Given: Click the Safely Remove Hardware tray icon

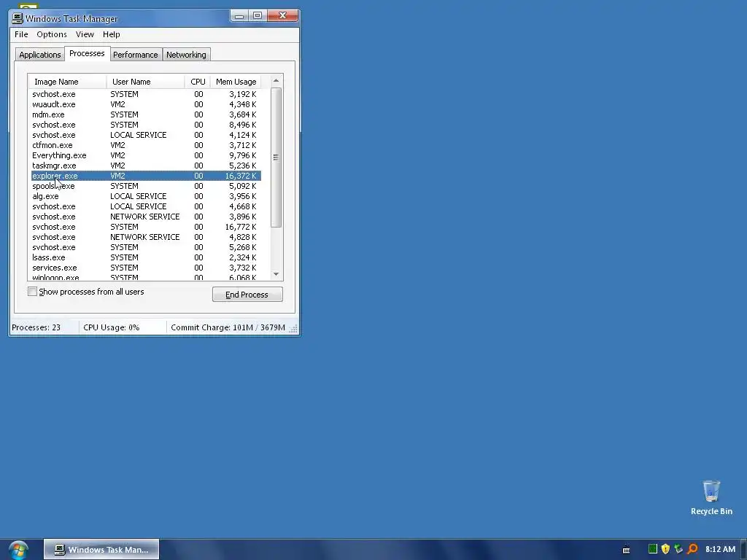Looking at the screenshot, I should [678, 549].
